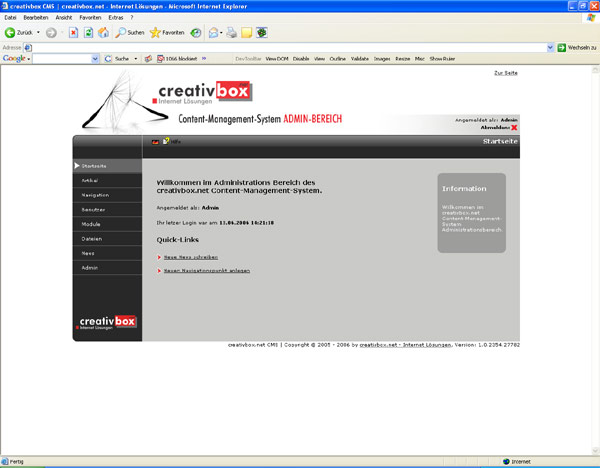Image resolution: width=600 pixels, height=468 pixels.
Task: Click the Google toolbar logo
Action: (14, 59)
